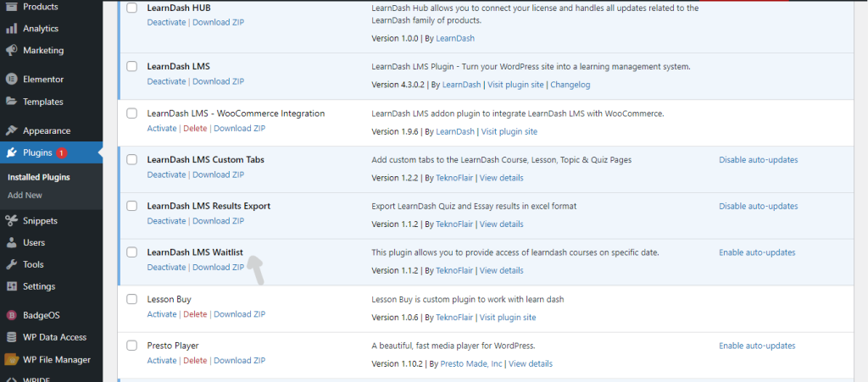Enable auto-updates for Presto Player
Viewport: 868px width, 382px height.
(x=757, y=346)
